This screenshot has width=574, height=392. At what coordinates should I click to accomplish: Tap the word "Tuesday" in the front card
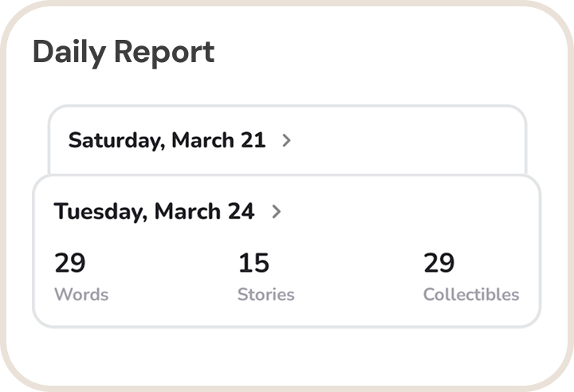pyautogui.click(x=100, y=212)
